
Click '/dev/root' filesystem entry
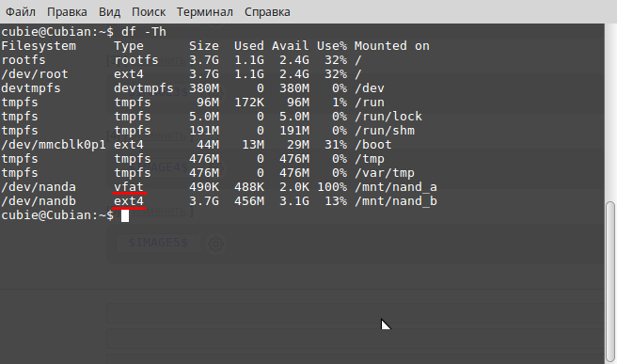35,74
